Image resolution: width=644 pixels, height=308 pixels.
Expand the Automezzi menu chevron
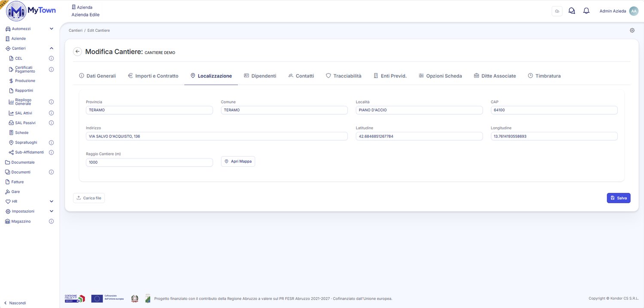tap(52, 29)
